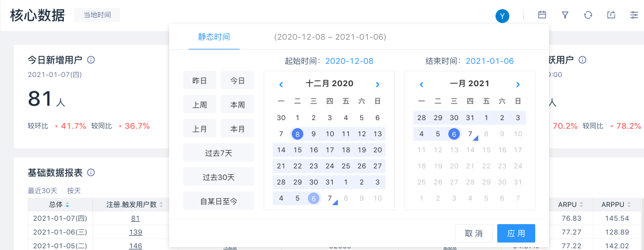This screenshot has width=644, height=250.
Task: Click info icon beside 基础数据报表
Action: point(91,172)
